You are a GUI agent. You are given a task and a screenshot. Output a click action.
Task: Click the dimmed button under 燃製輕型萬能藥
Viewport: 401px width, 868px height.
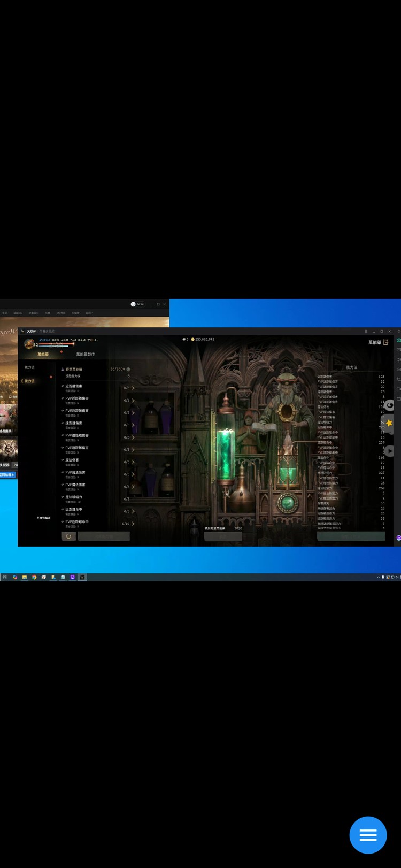[x=223, y=536]
